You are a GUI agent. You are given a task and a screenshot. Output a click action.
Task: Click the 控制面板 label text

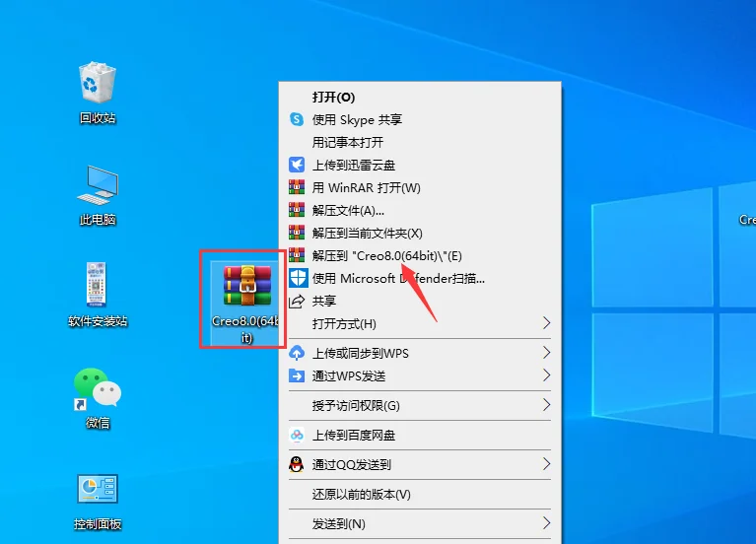[98, 524]
